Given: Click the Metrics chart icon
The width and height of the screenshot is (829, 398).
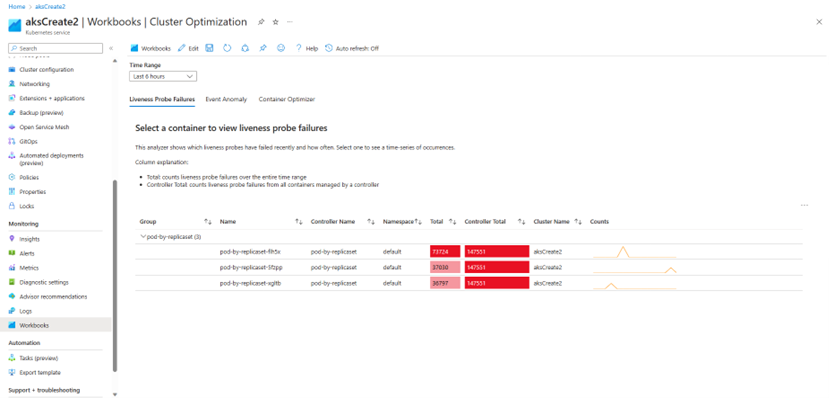Looking at the screenshot, I should click(x=12, y=268).
